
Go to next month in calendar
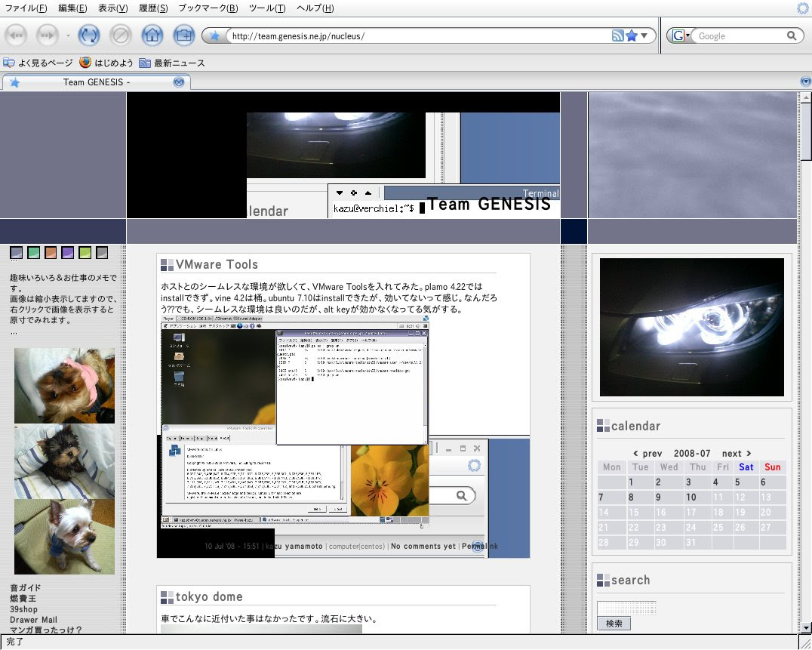pyautogui.click(x=737, y=453)
